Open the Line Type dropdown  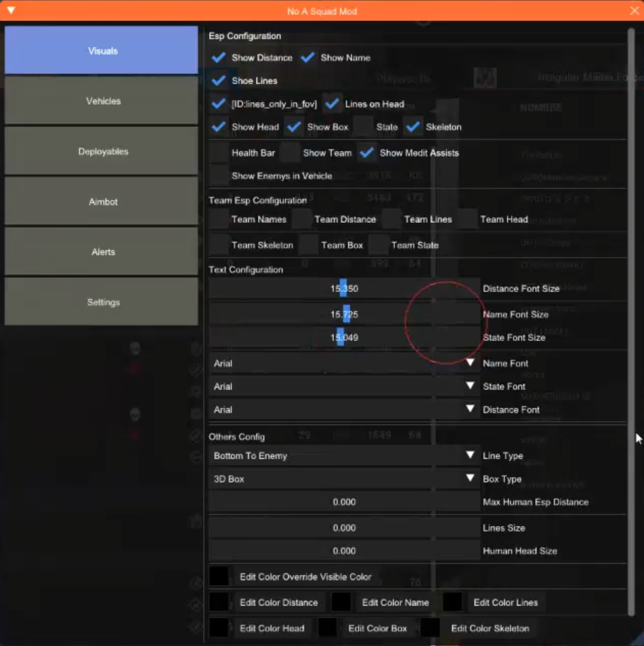pyautogui.click(x=344, y=456)
